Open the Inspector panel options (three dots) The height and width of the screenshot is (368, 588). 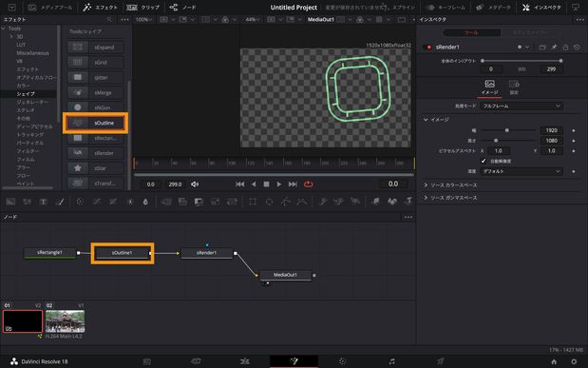(x=579, y=20)
